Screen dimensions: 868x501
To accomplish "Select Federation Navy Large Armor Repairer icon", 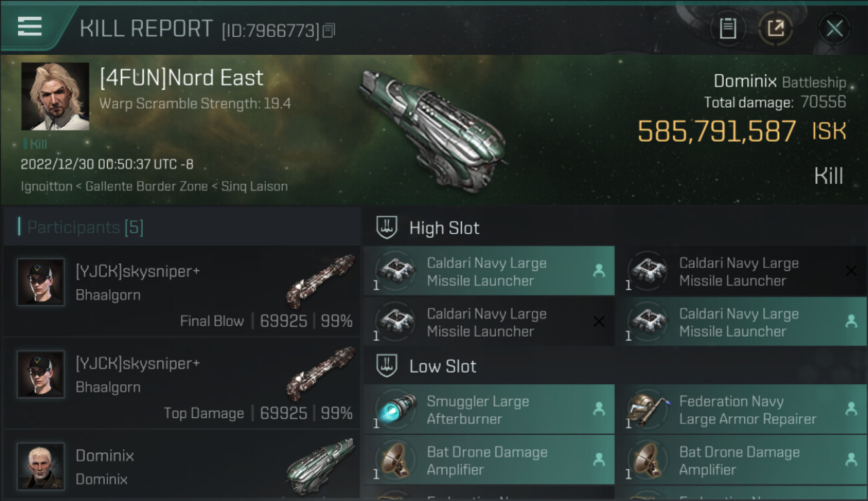I will pyautogui.click(x=648, y=410).
